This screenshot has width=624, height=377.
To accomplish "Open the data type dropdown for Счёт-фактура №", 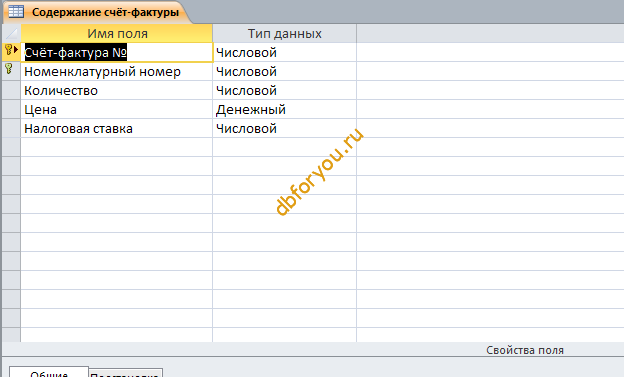I will (284, 53).
